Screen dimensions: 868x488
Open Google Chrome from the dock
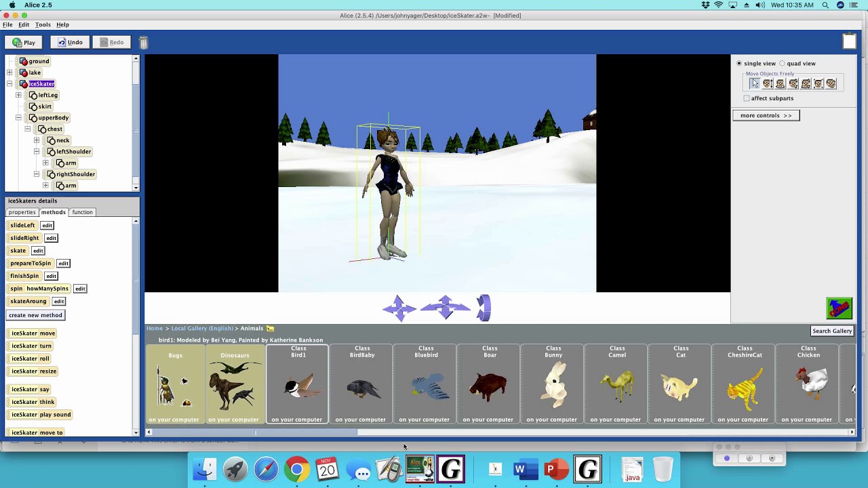[296, 470]
